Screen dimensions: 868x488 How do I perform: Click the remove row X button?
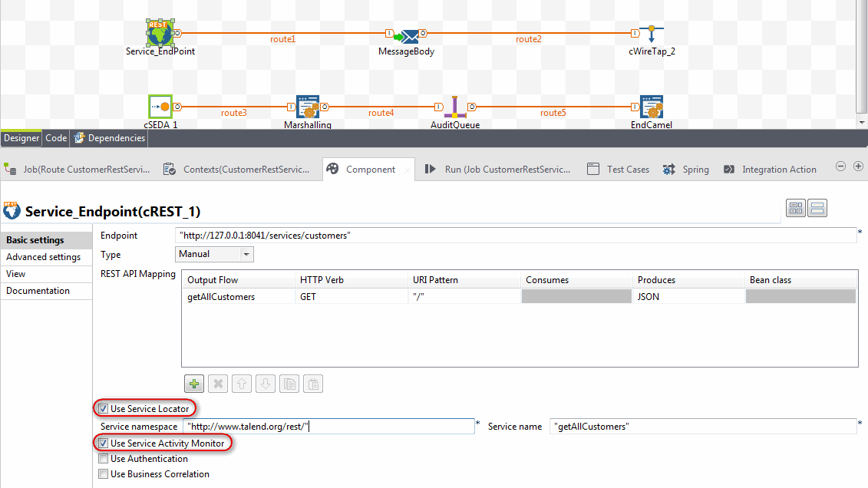[218, 384]
